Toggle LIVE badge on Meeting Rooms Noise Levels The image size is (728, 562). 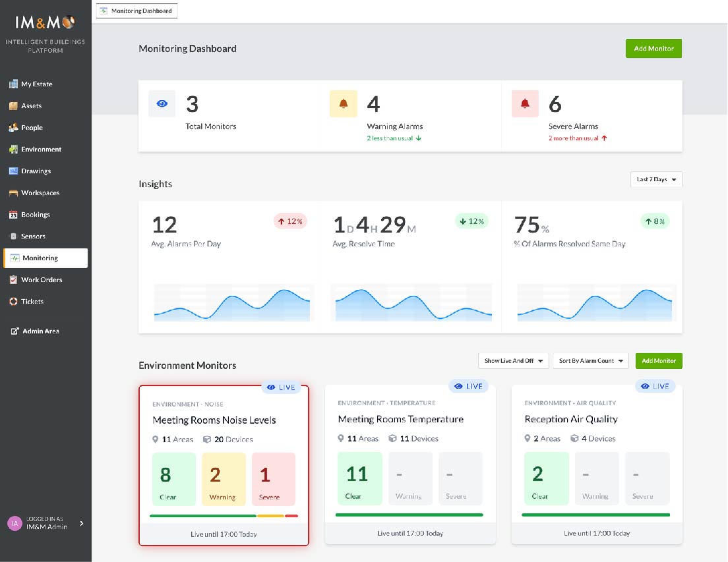click(281, 387)
